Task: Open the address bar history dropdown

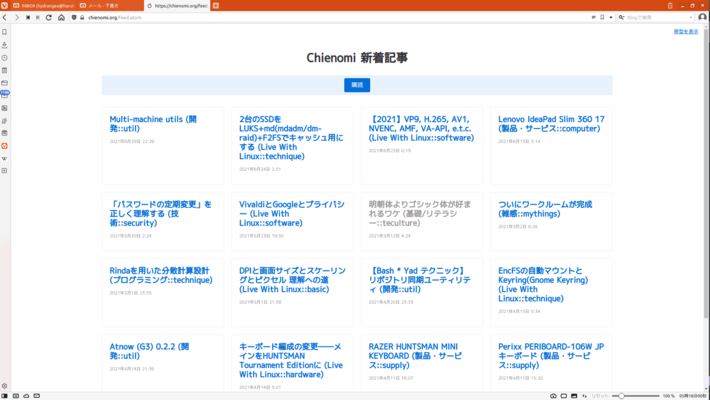Action: pos(611,18)
